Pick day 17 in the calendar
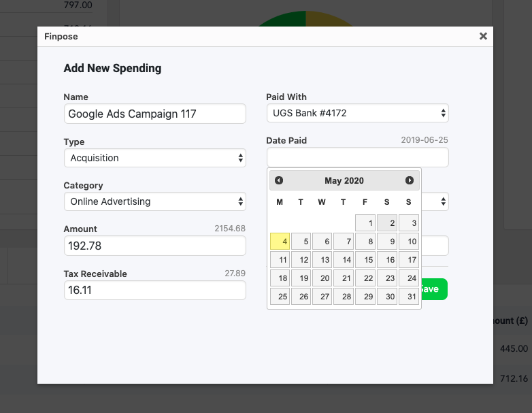 pyautogui.click(x=408, y=260)
